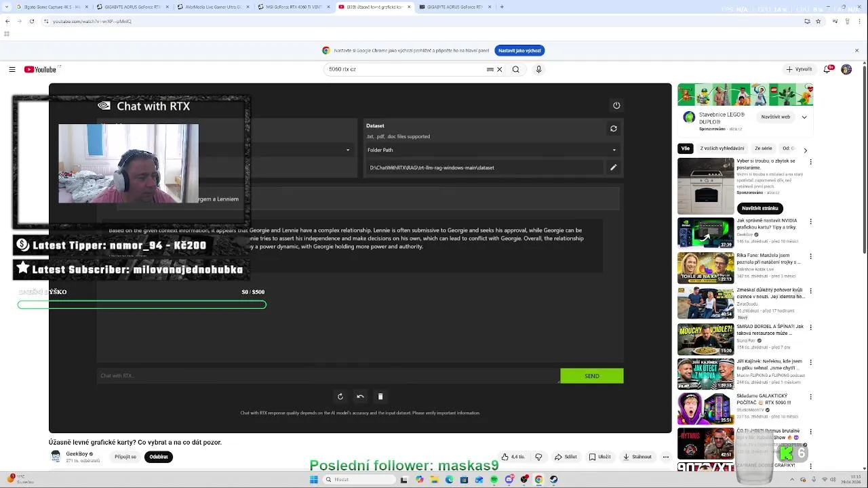Screen dimensions: 868x488
Task: Click the Odebírat subscribe button
Action: [159, 457]
